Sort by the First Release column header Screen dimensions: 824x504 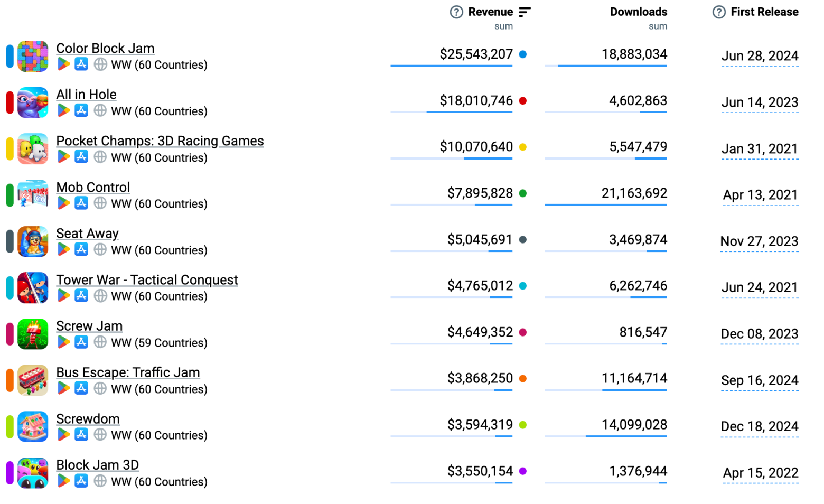point(764,12)
